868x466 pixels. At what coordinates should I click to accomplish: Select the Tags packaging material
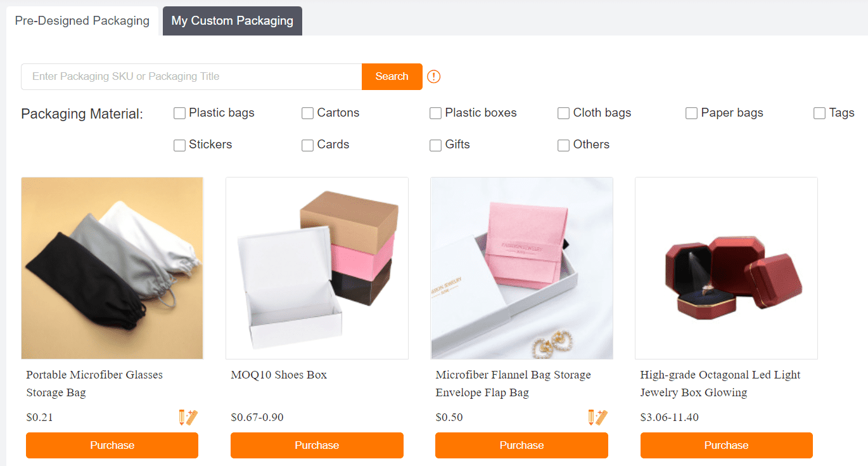(x=819, y=113)
